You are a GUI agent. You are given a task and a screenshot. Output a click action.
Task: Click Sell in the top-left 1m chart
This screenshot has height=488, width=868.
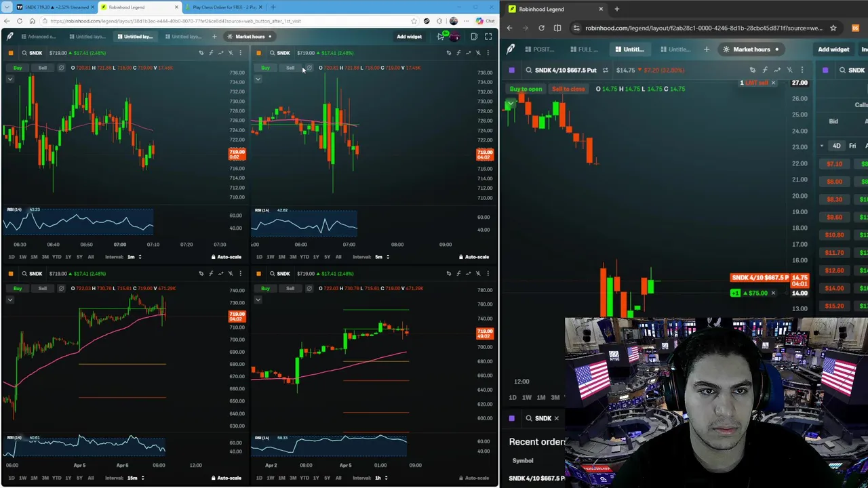(x=43, y=68)
